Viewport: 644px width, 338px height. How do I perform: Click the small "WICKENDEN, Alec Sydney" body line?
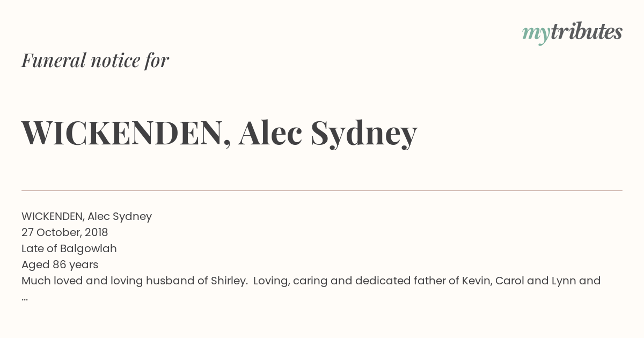(x=86, y=216)
